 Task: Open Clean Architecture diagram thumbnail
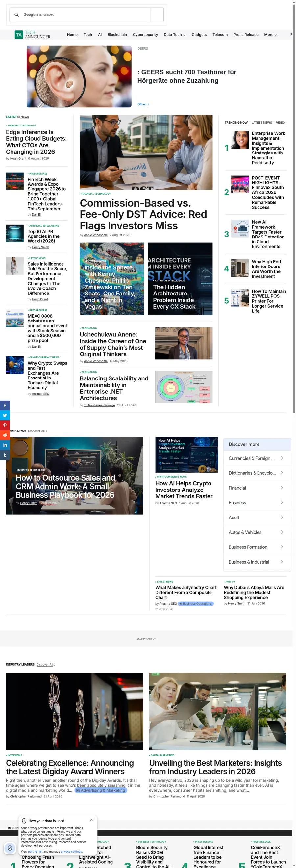point(184,387)
